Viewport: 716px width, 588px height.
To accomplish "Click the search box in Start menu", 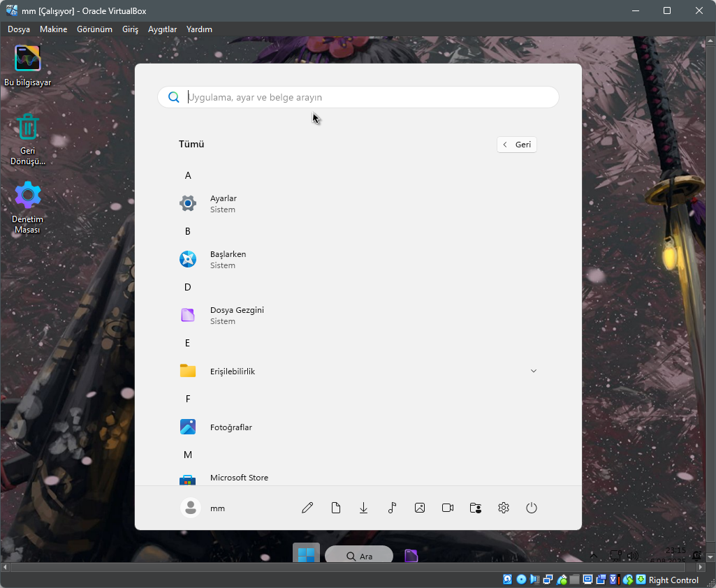I will (358, 97).
